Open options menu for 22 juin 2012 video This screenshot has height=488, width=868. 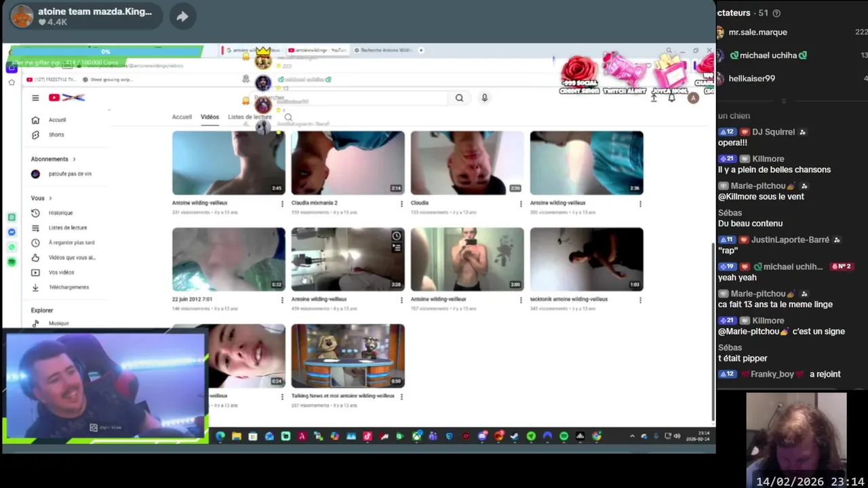click(282, 300)
